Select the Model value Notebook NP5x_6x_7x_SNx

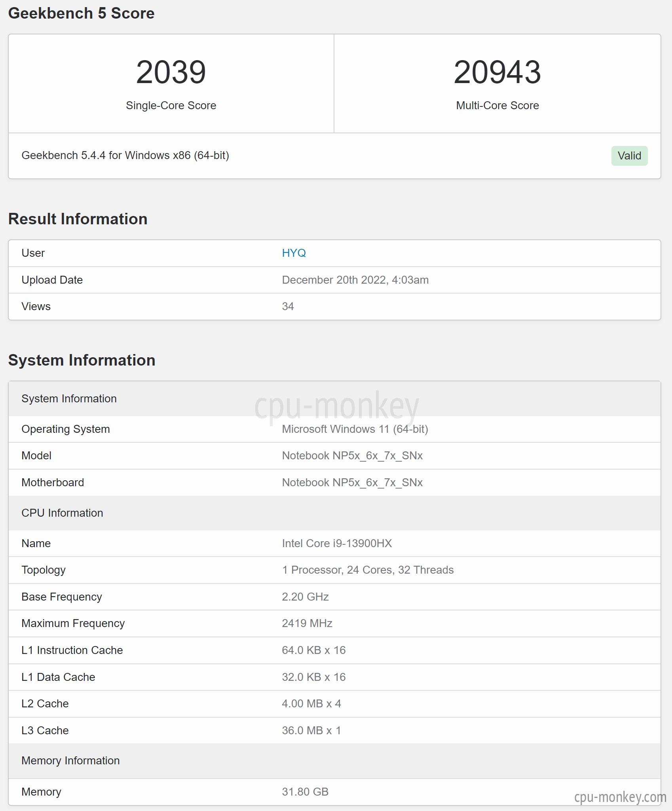coord(352,455)
